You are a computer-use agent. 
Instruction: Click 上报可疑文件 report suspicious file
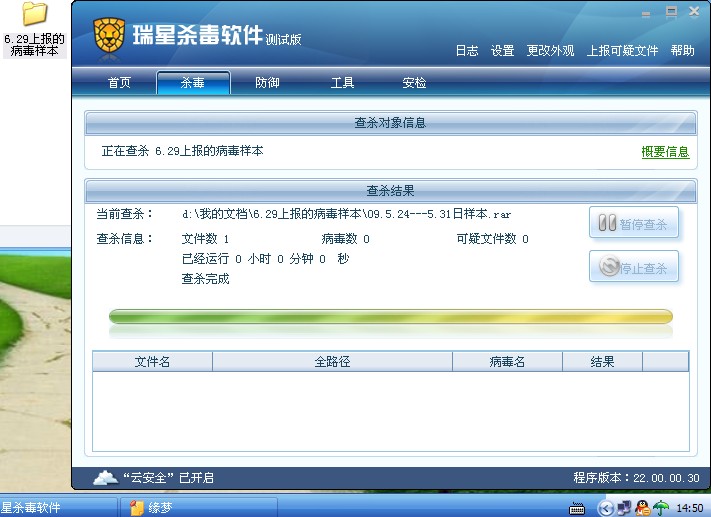[622, 50]
